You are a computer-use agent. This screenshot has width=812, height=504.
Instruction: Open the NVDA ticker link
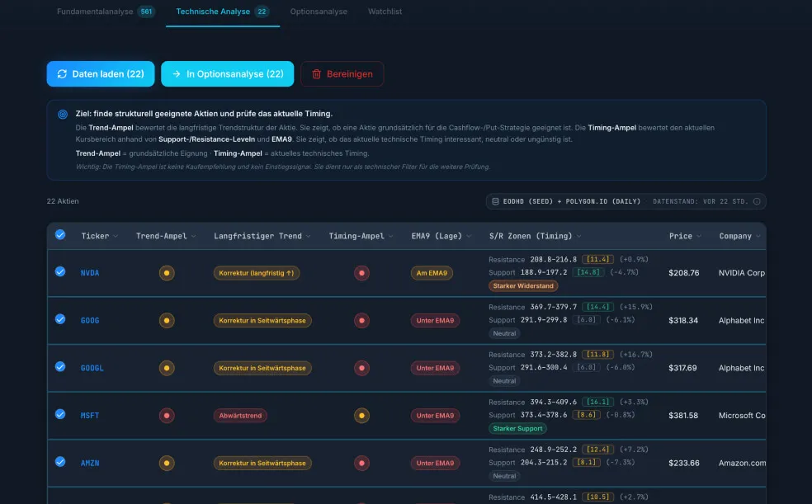pyautogui.click(x=90, y=273)
